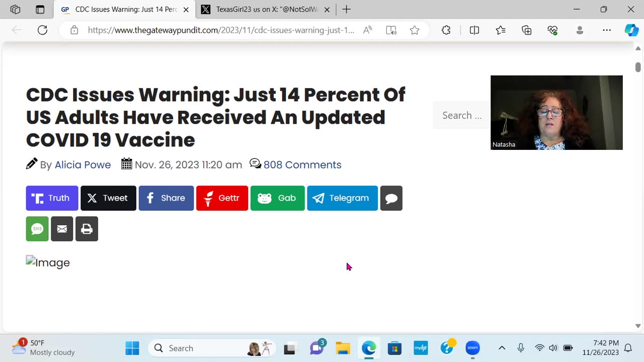
Task: Open myHP app taskbar icon
Action: pyautogui.click(x=421, y=348)
